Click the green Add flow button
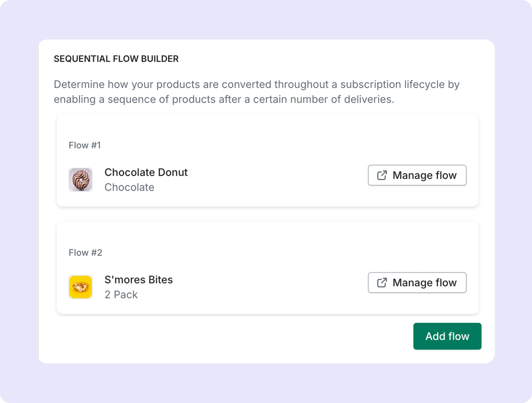Image resolution: width=532 pixels, height=403 pixels. click(x=447, y=336)
